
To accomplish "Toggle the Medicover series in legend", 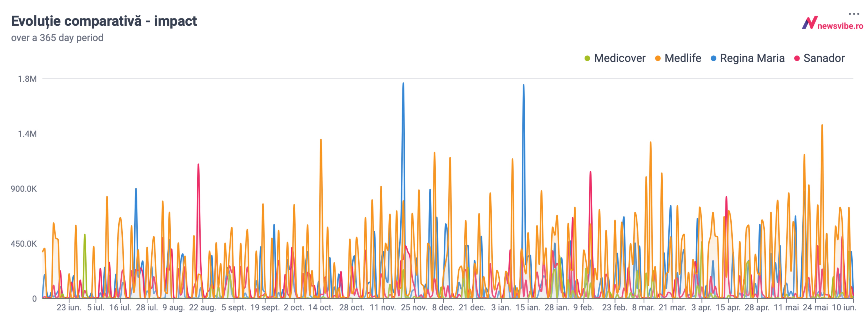I will click(x=615, y=58).
